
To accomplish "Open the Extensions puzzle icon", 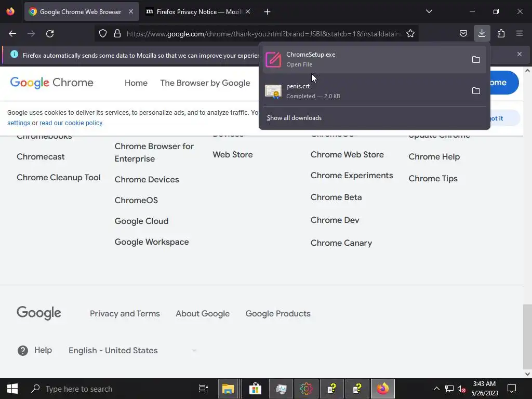I will coord(501,33).
